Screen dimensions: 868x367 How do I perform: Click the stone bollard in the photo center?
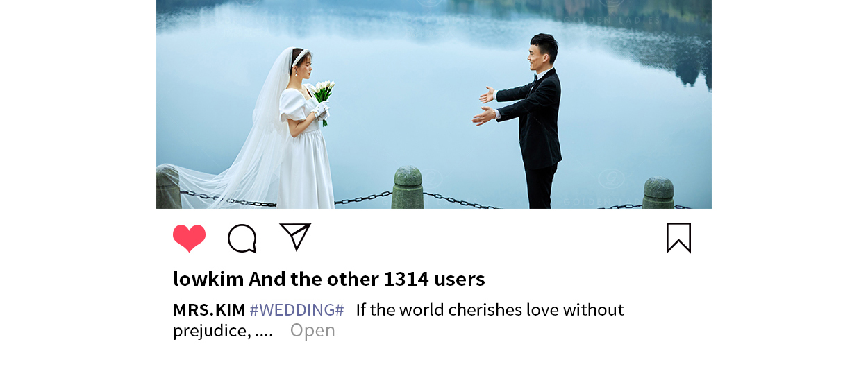point(408,187)
